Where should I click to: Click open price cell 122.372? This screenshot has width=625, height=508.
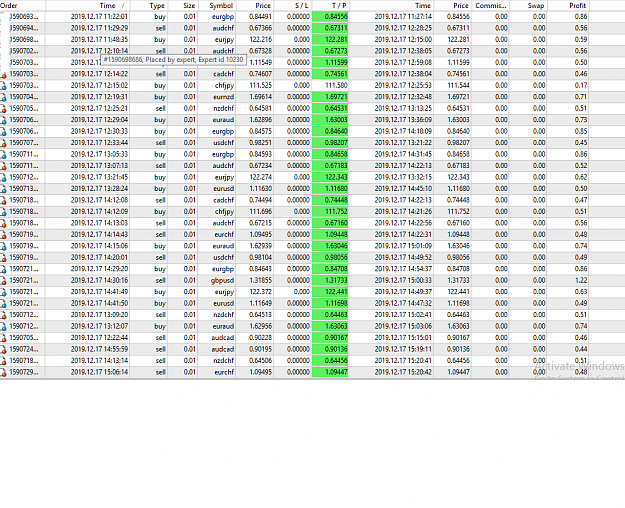pos(260,292)
